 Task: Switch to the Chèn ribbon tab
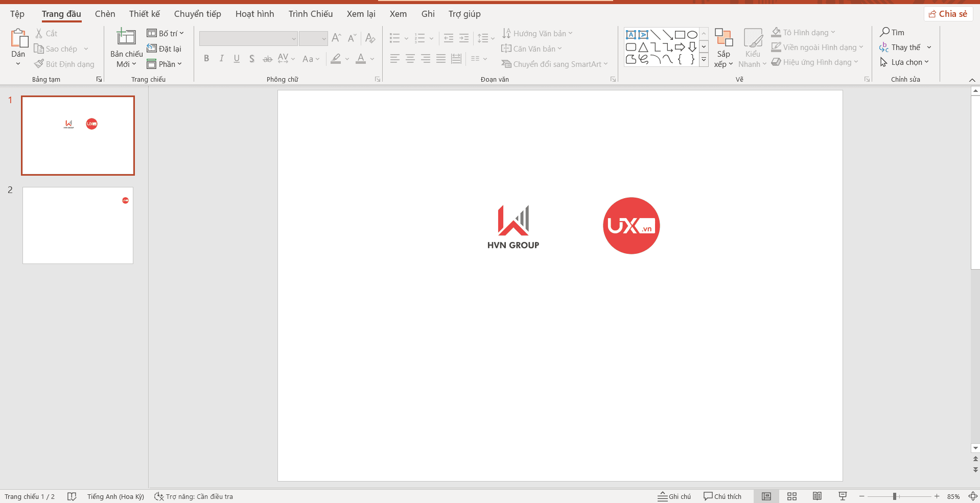tap(105, 14)
